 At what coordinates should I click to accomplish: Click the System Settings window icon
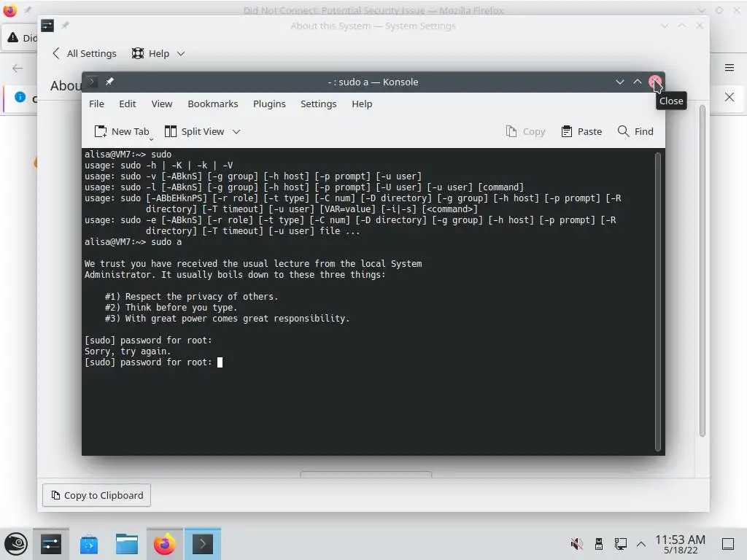pyautogui.click(x=47, y=26)
